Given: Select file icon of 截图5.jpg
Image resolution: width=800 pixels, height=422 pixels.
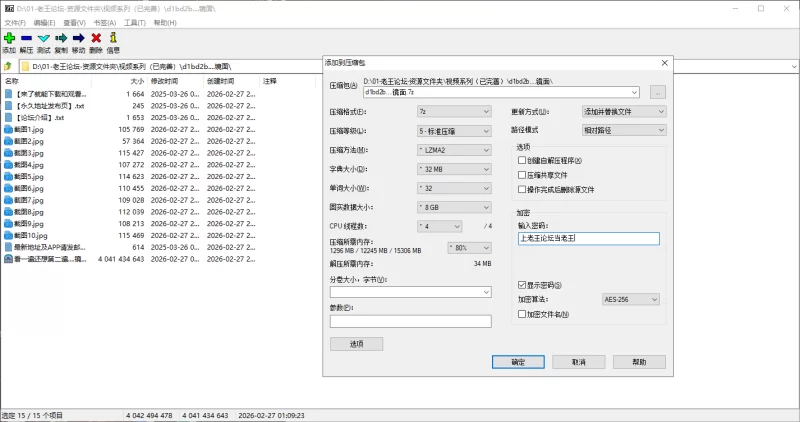Looking at the screenshot, I should pos(8,177).
